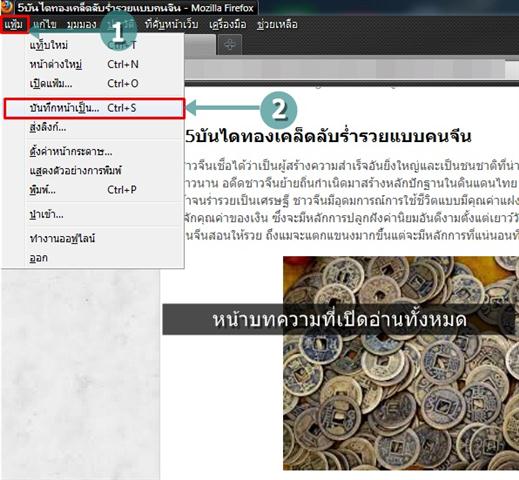Open the ช่วยเหลือ (Help) menu
The image size is (519, 480).
click(x=277, y=24)
